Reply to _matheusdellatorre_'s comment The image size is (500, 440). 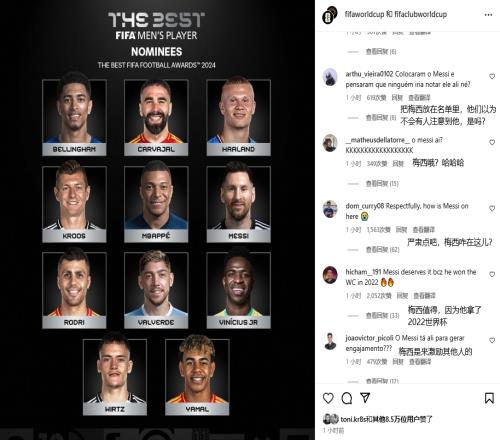click(x=398, y=163)
